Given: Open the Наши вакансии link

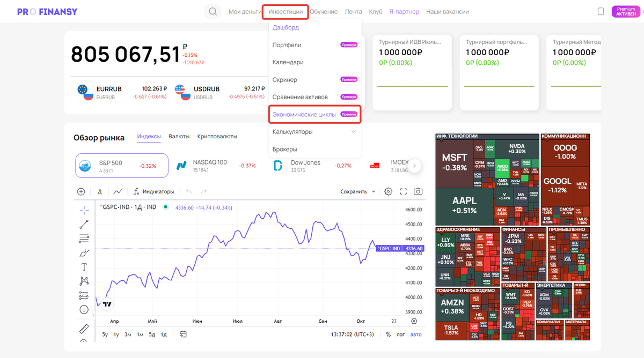Looking at the screenshot, I should [x=447, y=11].
